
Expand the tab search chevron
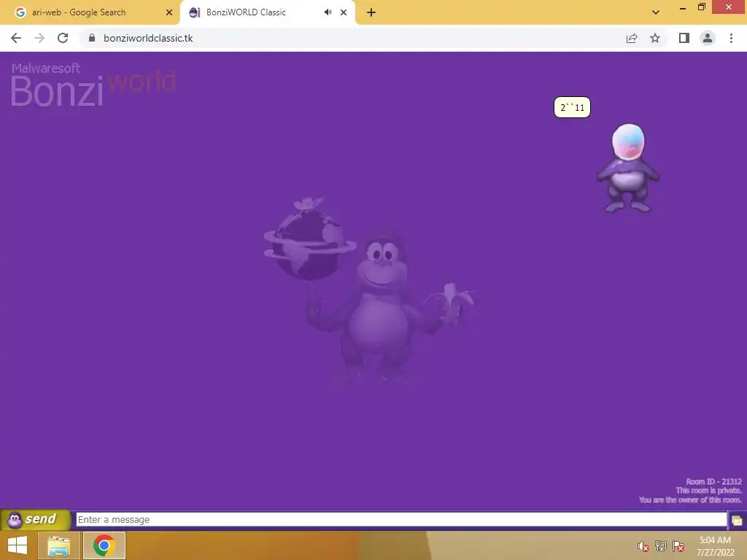(x=656, y=12)
